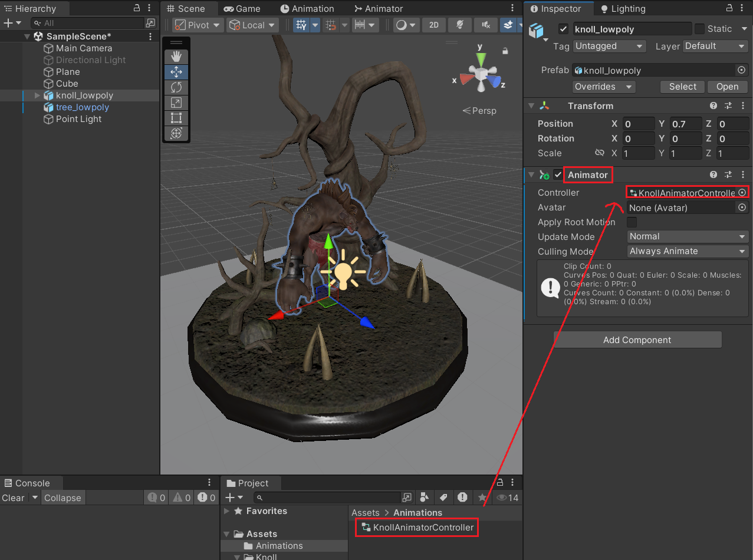This screenshot has width=753, height=560.
Task: Collapse the Transform component
Action: (531, 106)
